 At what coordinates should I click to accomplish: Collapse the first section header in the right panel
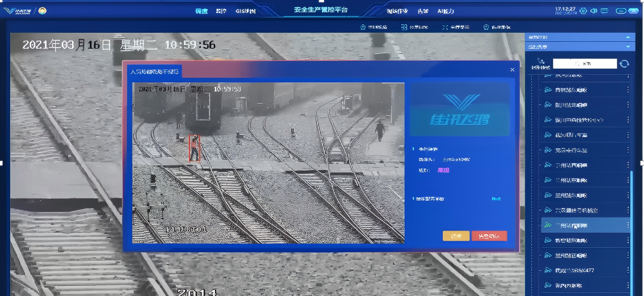tap(628, 37)
